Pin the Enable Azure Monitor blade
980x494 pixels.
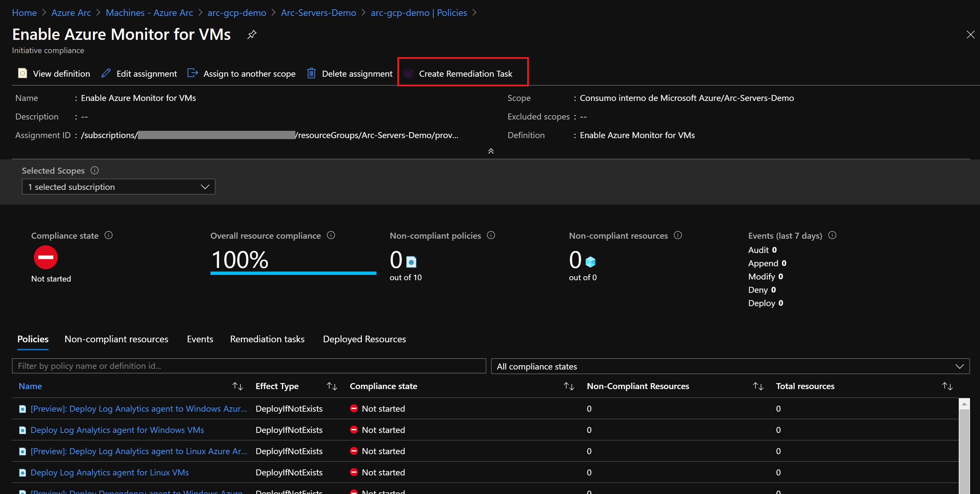coord(251,35)
